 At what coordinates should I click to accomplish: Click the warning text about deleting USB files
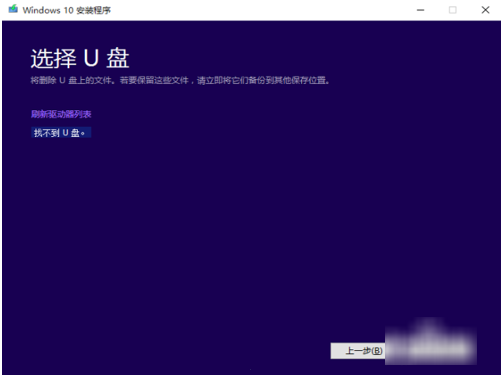180,80
